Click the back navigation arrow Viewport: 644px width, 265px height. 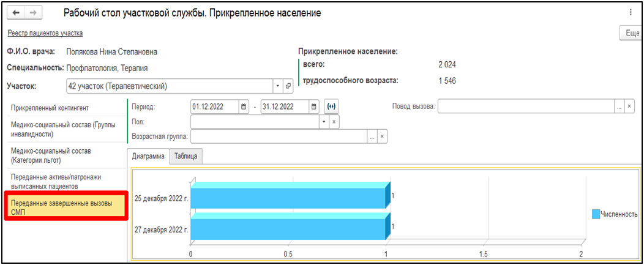pos(17,13)
